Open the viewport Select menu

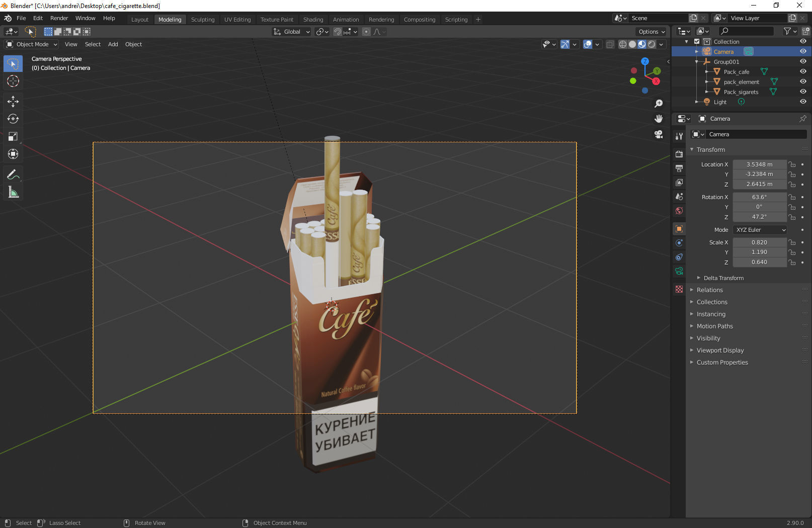click(93, 44)
